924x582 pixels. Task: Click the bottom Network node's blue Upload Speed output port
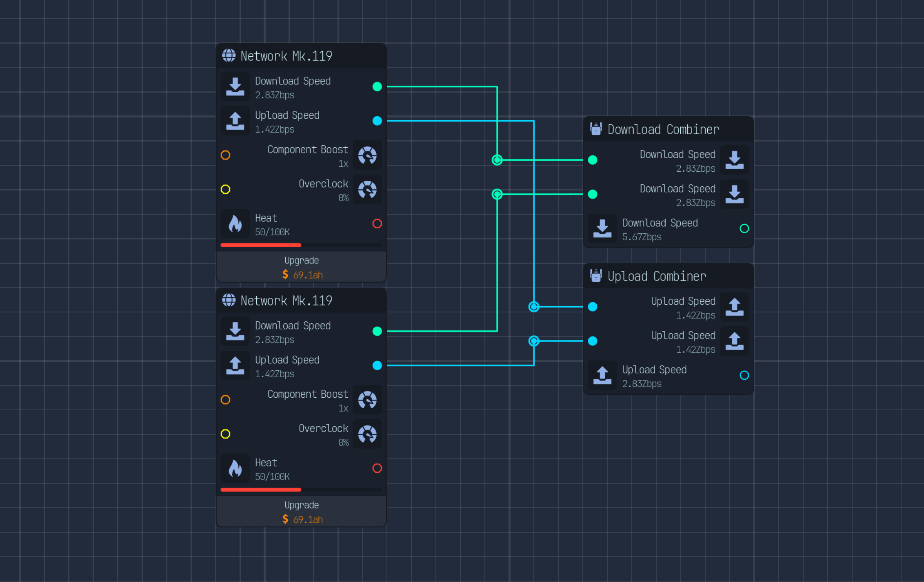click(x=377, y=365)
